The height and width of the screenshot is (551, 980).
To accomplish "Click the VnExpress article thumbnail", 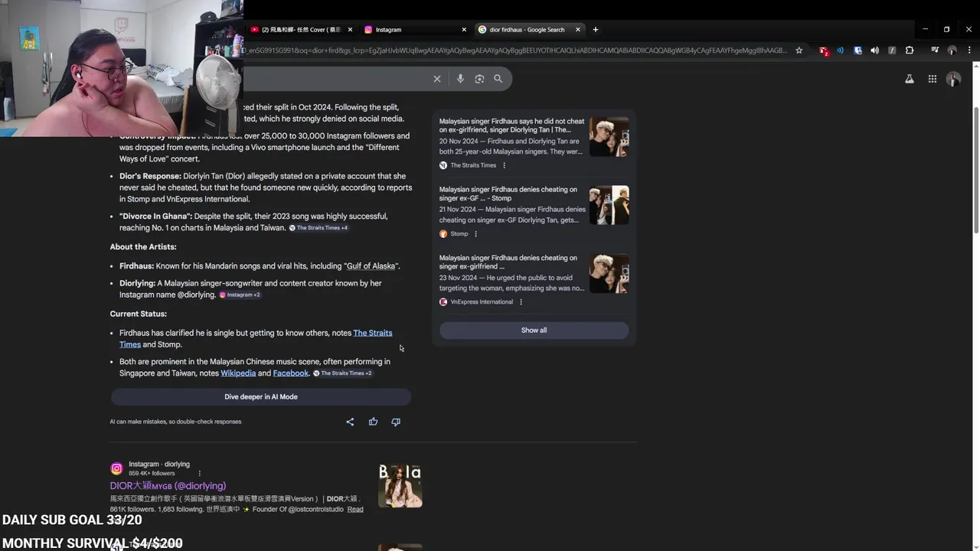I will 609,274.
